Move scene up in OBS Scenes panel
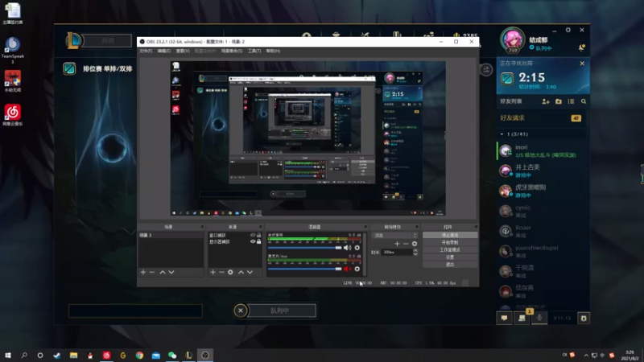This screenshot has width=644, height=362. [163, 272]
